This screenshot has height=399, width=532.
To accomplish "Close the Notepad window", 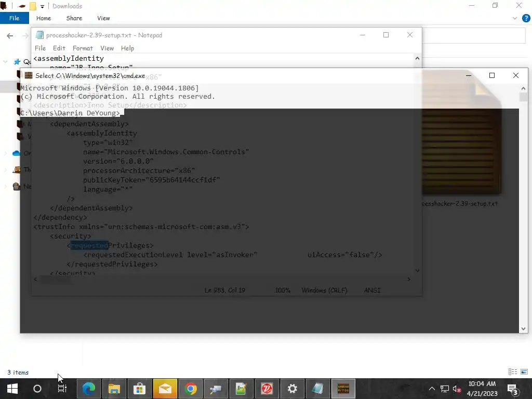I will 410,35.
